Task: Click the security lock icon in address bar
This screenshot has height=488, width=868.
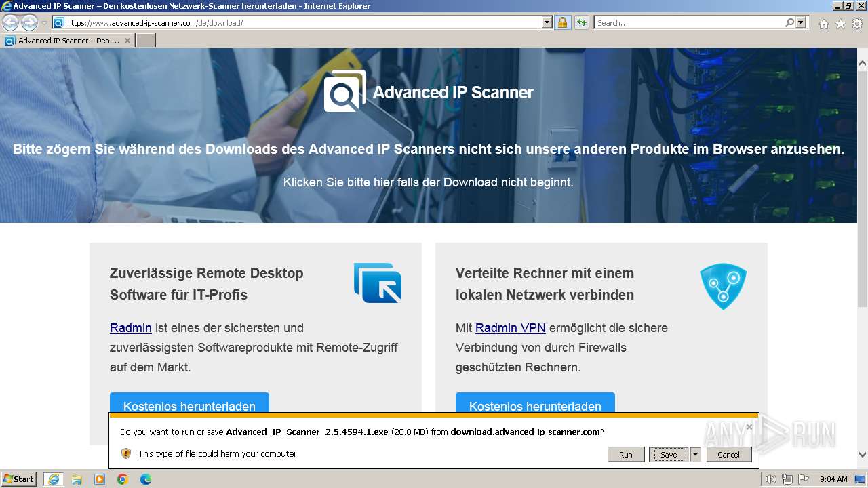Action: 562,22
